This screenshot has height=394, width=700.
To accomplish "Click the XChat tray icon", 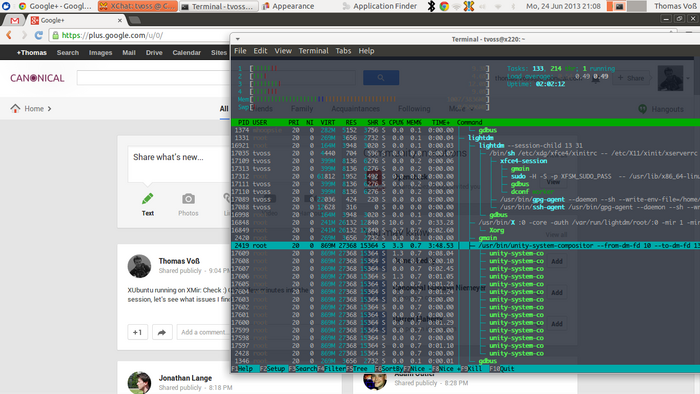I will point(469,6).
